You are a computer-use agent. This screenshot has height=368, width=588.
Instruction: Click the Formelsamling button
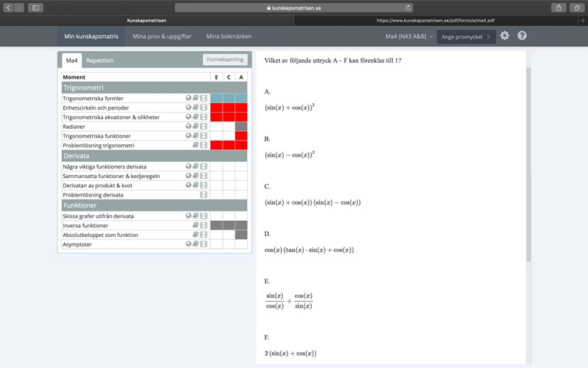225,60
